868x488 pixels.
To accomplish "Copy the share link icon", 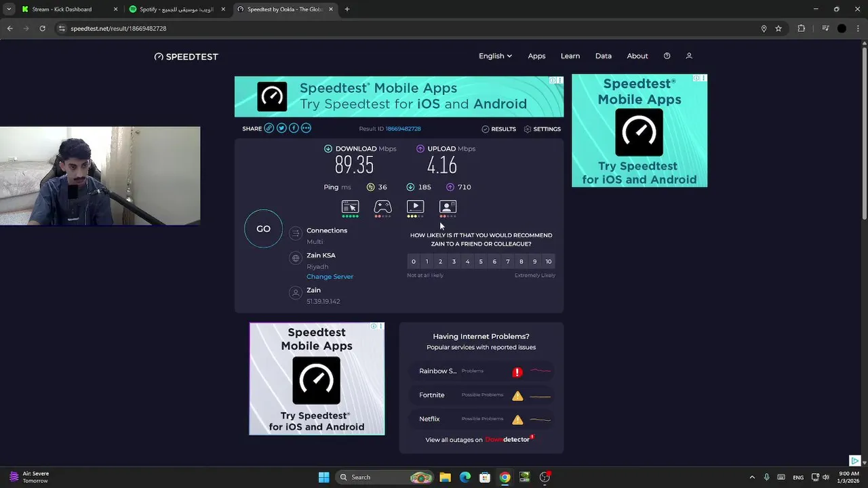I will tap(269, 128).
